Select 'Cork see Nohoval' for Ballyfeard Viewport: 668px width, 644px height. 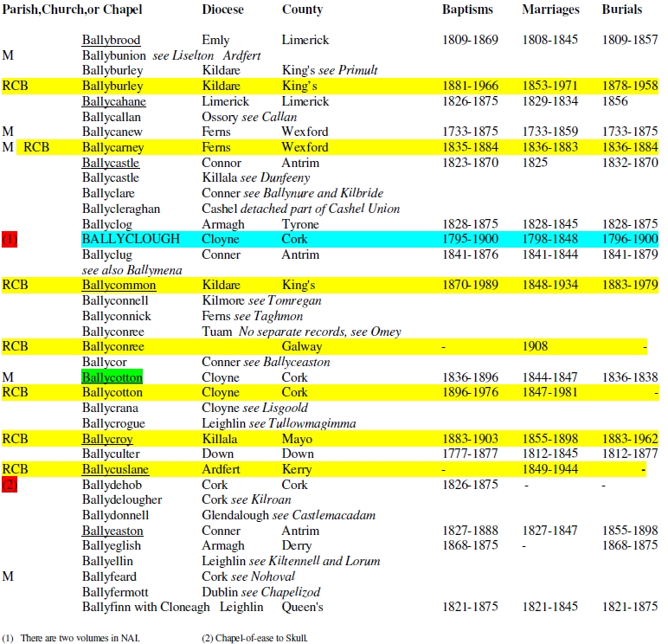(x=248, y=576)
